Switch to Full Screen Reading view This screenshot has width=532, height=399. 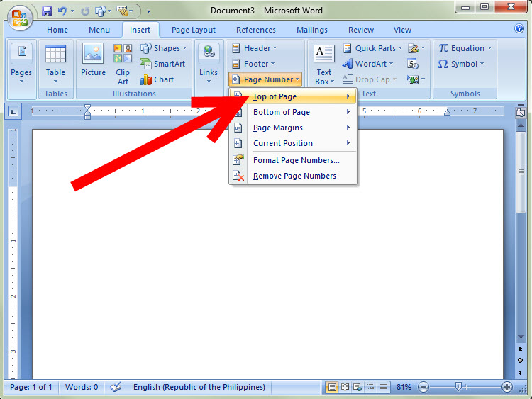point(345,387)
